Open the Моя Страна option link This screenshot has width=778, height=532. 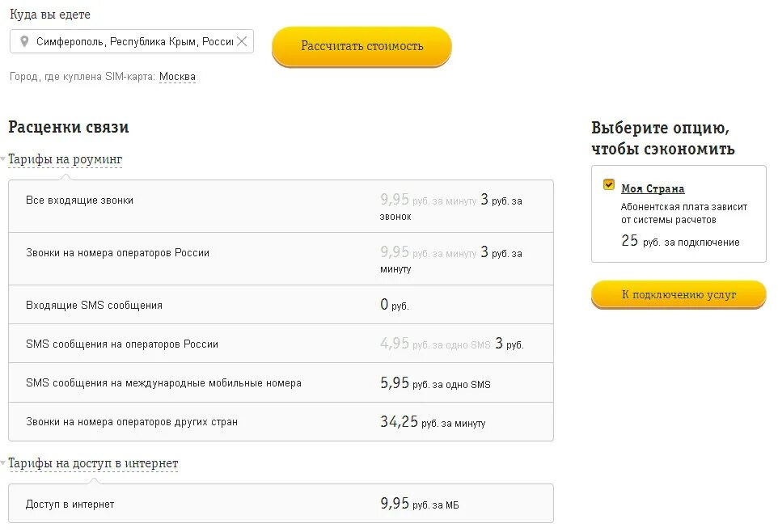click(653, 188)
